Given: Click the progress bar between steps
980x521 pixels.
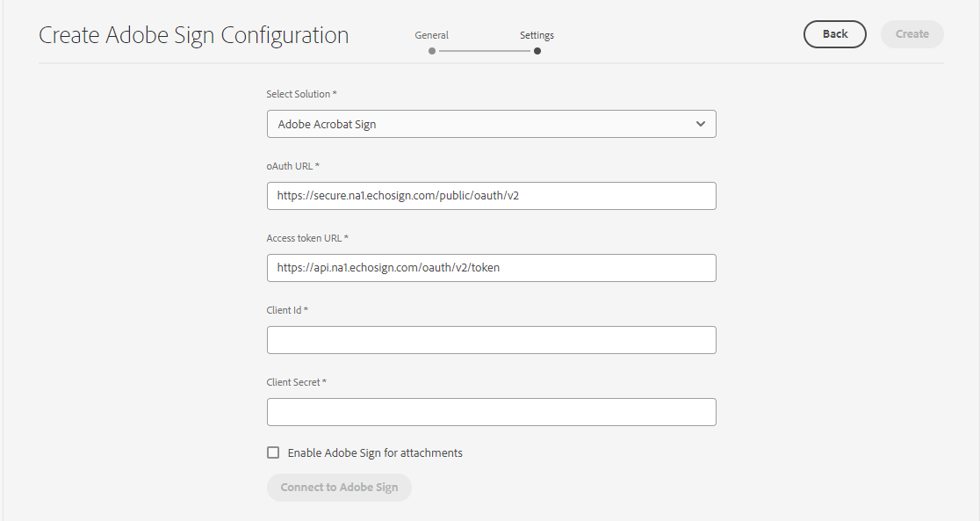Looking at the screenshot, I should pyautogui.click(x=484, y=51).
